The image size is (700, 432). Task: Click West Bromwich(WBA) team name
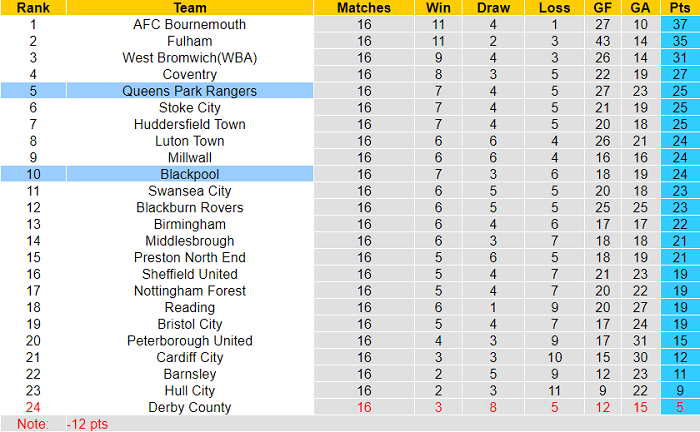(189, 58)
